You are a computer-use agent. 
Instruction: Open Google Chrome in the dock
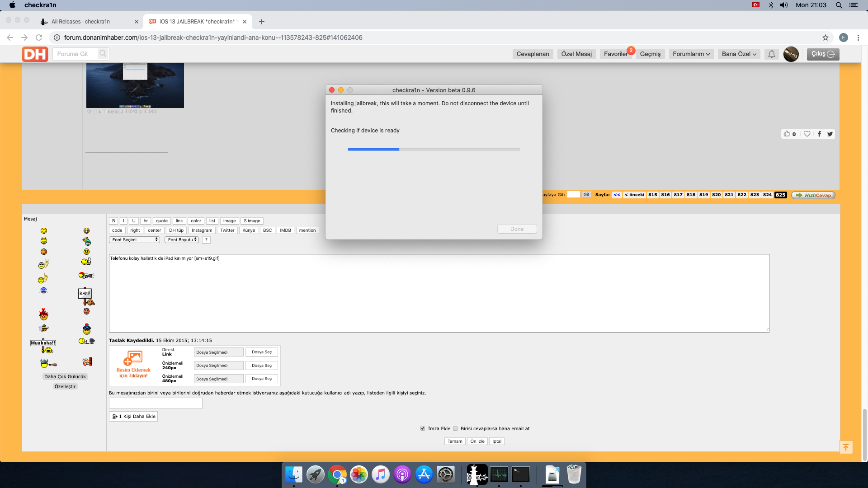tap(337, 474)
